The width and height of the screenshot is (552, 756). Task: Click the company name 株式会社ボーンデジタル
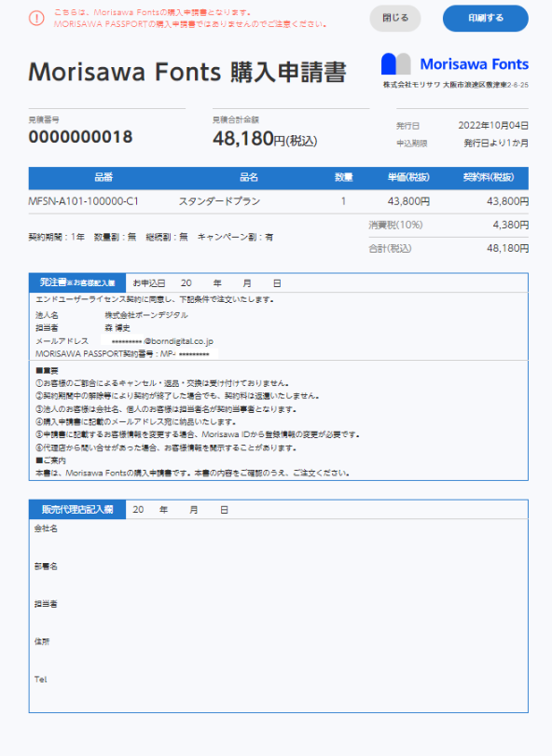146,315
